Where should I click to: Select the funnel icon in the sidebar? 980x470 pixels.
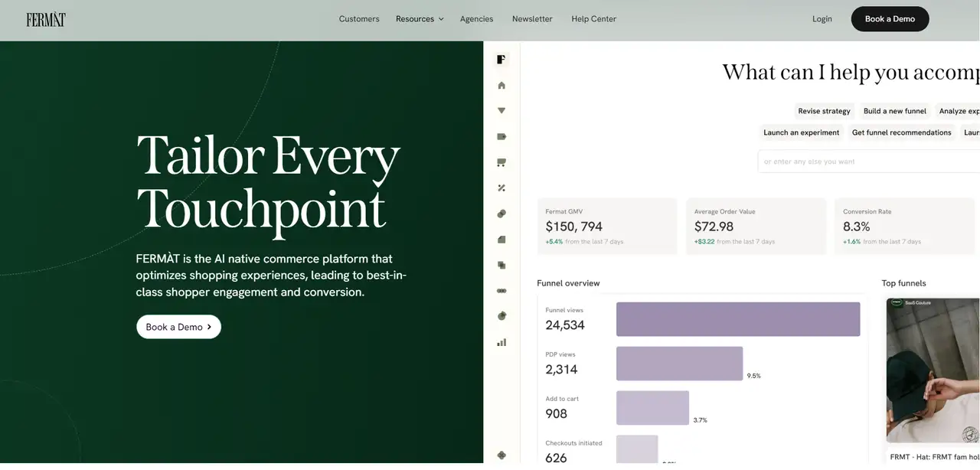[501, 110]
